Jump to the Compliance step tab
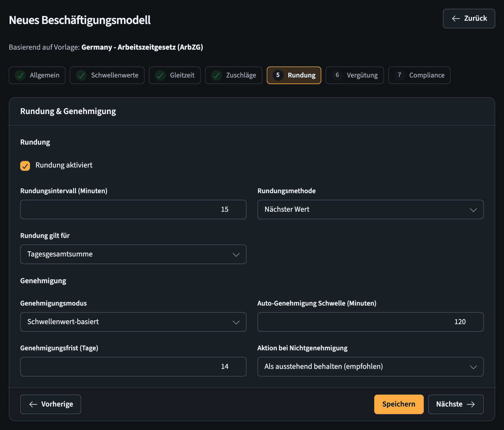The height and width of the screenshot is (430, 504). coord(419,75)
